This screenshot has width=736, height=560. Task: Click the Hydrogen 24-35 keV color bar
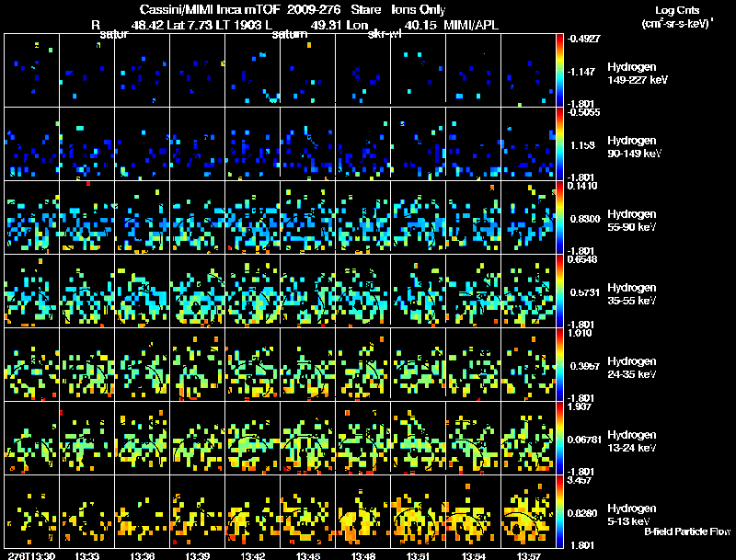tap(559, 364)
